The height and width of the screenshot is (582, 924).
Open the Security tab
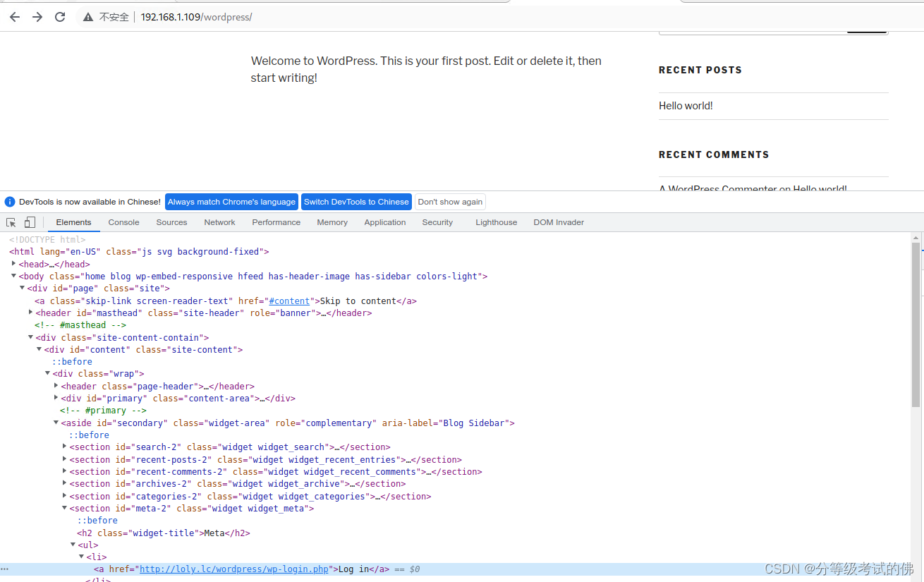[x=437, y=222]
